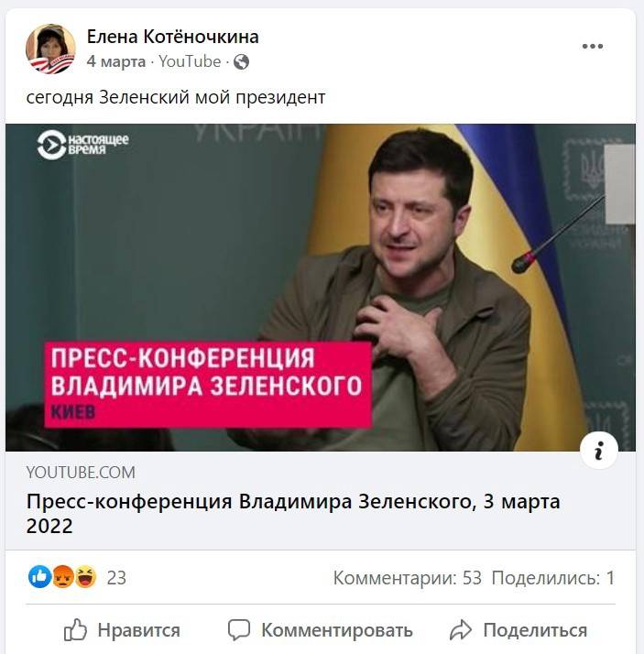Viewport: 644px width, 654px height.
Task: Open the list of 23 reactions
Action: [116, 578]
